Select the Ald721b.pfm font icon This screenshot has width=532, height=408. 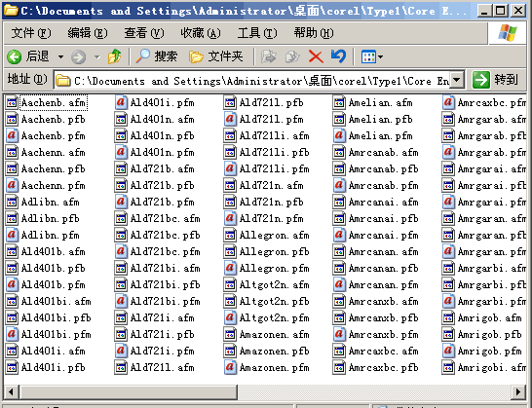pos(121,202)
